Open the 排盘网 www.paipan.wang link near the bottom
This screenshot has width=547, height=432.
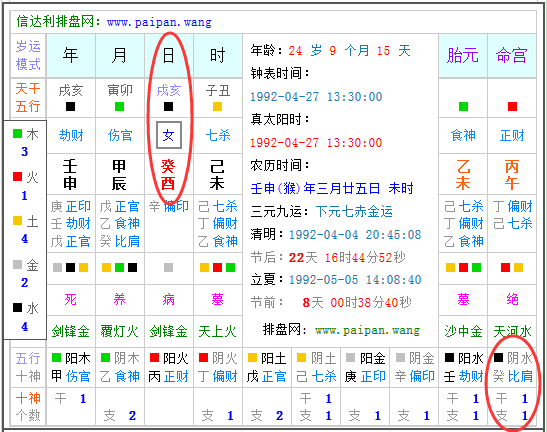click(x=367, y=330)
